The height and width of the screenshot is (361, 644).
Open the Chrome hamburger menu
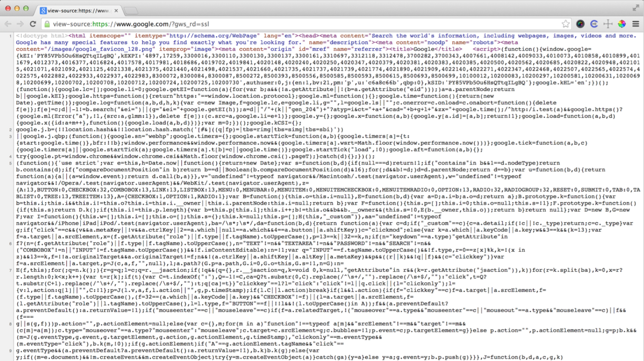[636, 24]
